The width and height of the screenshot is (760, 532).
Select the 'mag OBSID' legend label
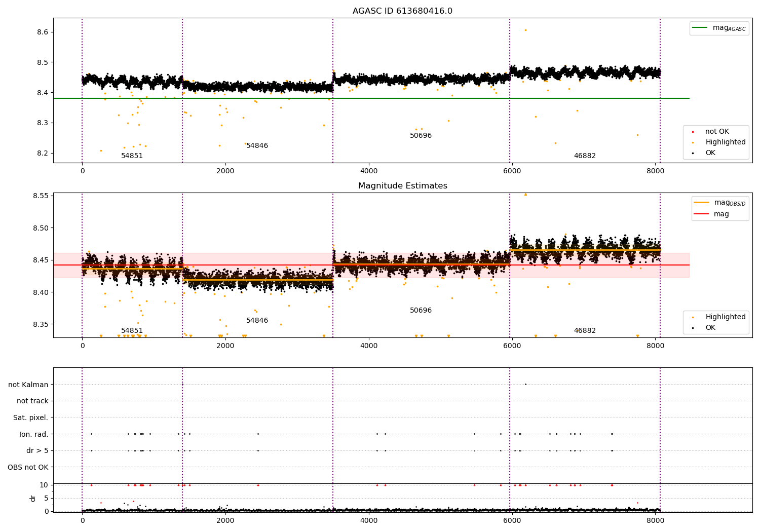(730, 203)
